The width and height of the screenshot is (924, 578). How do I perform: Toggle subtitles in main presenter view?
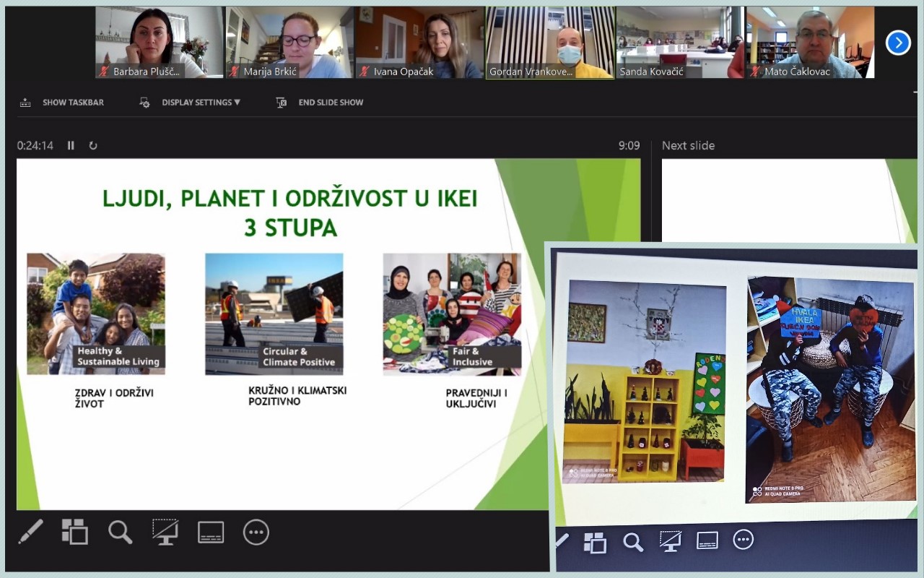[211, 532]
